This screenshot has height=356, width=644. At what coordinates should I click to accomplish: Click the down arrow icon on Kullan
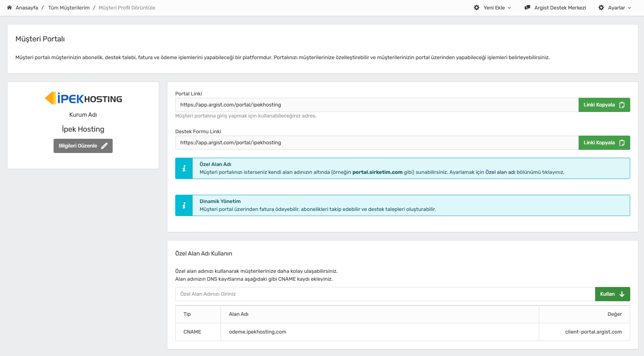pyautogui.click(x=622, y=294)
